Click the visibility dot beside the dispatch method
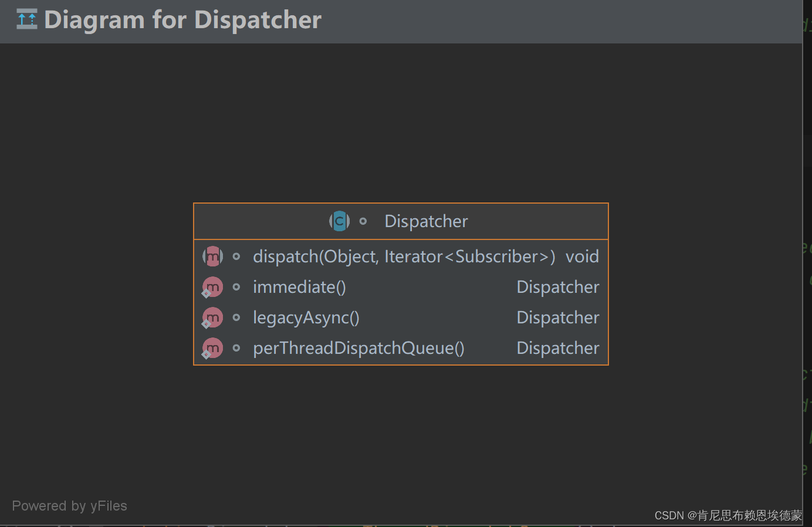 tap(236, 256)
